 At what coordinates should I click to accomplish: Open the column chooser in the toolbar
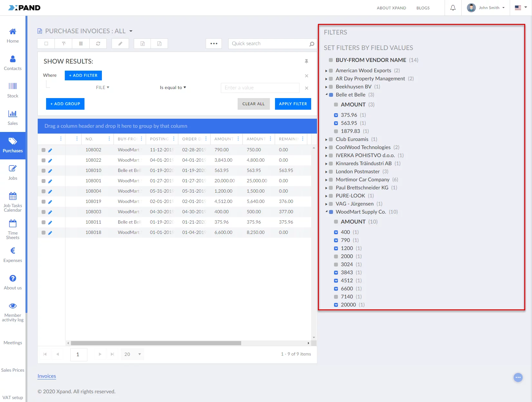click(81, 44)
